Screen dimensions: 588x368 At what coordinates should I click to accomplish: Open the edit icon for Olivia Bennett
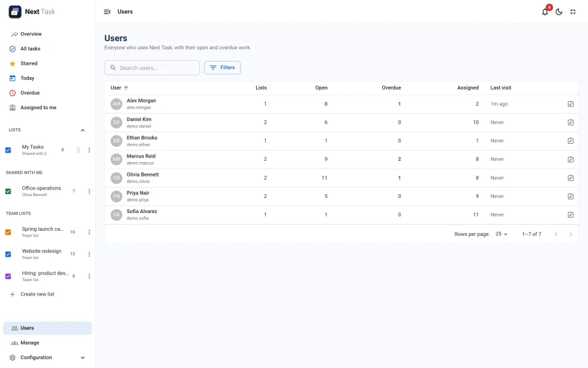(570, 178)
